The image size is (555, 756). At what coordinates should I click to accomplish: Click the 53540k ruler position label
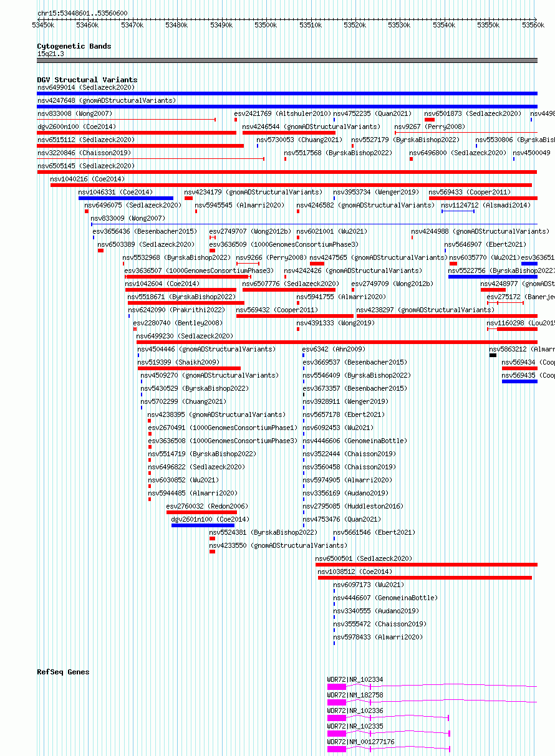click(444, 25)
